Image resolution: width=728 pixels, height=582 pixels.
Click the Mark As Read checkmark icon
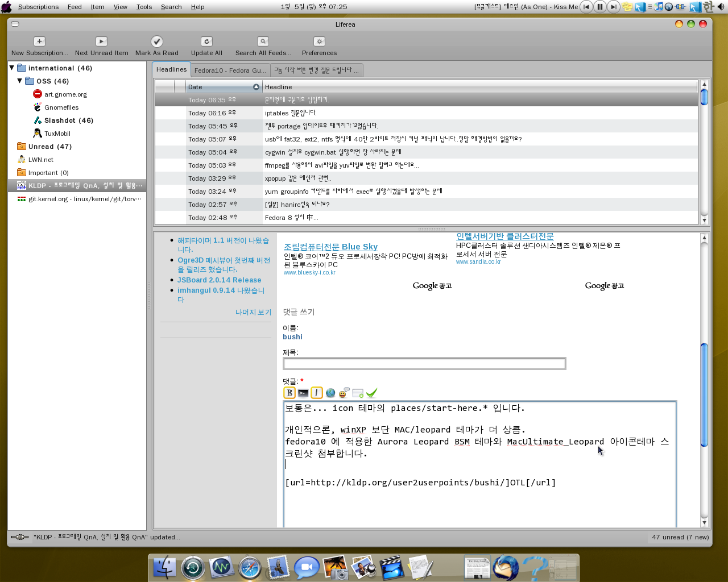tap(157, 41)
